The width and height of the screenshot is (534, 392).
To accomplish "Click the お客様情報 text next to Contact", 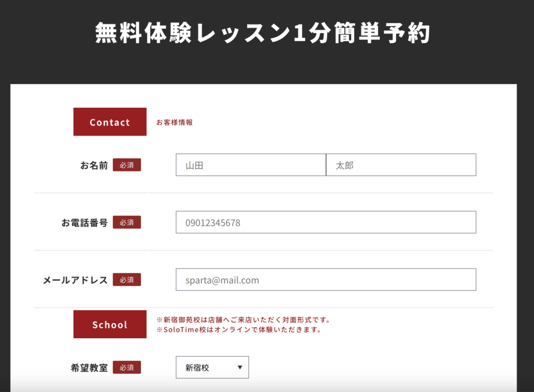I will tap(174, 123).
